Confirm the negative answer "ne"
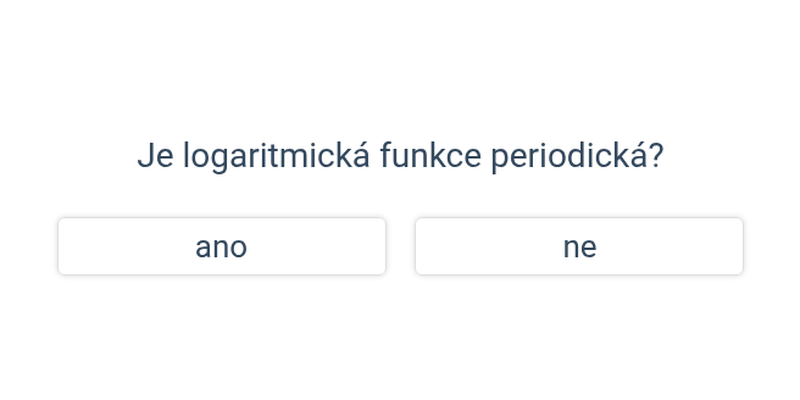 click(579, 246)
